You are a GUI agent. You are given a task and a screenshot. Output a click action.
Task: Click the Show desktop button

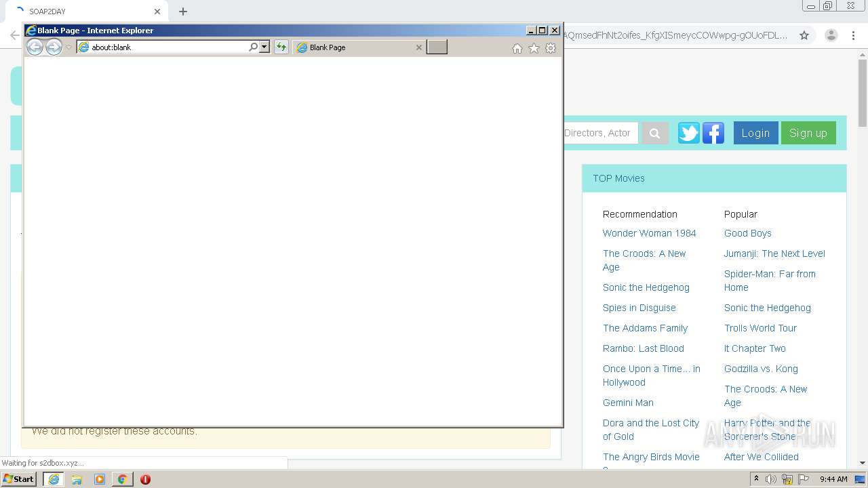861,479
